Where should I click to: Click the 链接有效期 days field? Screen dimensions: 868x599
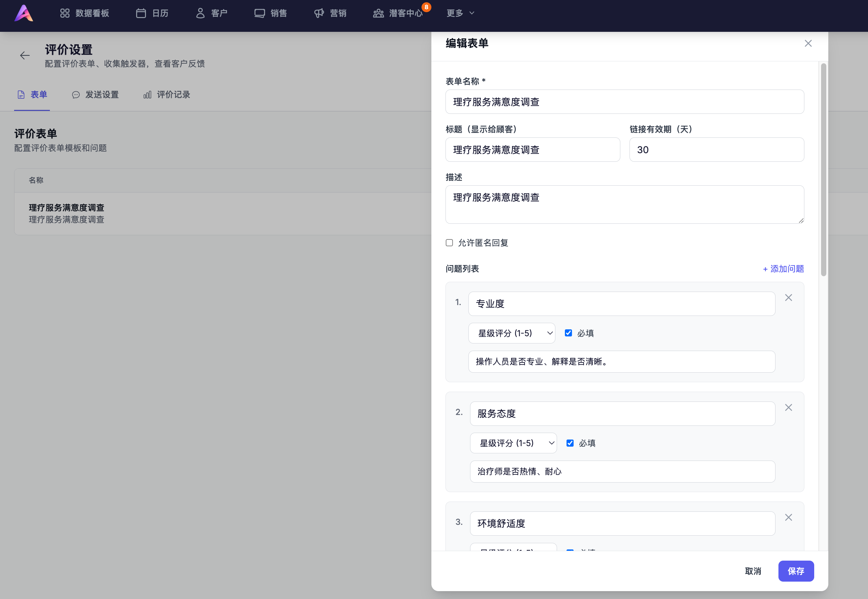(x=716, y=150)
